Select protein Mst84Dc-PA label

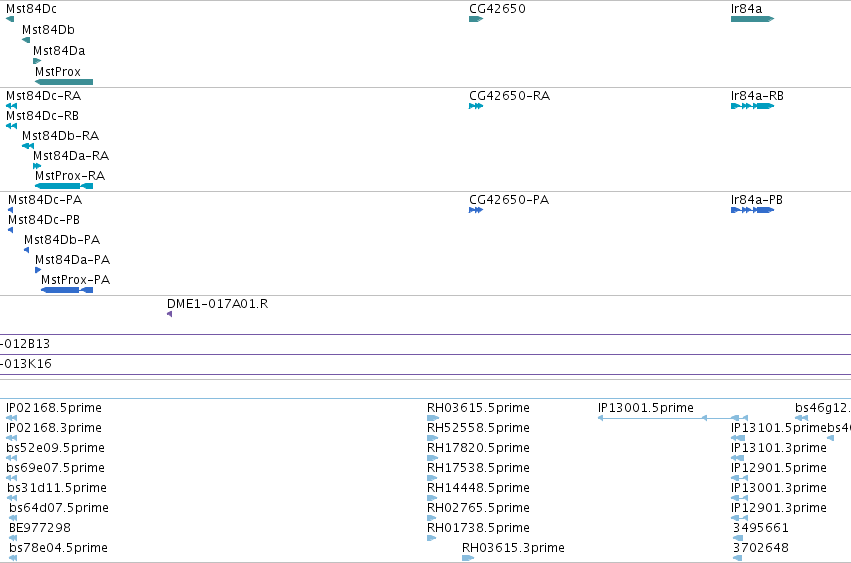pyautogui.click(x=45, y=200)
